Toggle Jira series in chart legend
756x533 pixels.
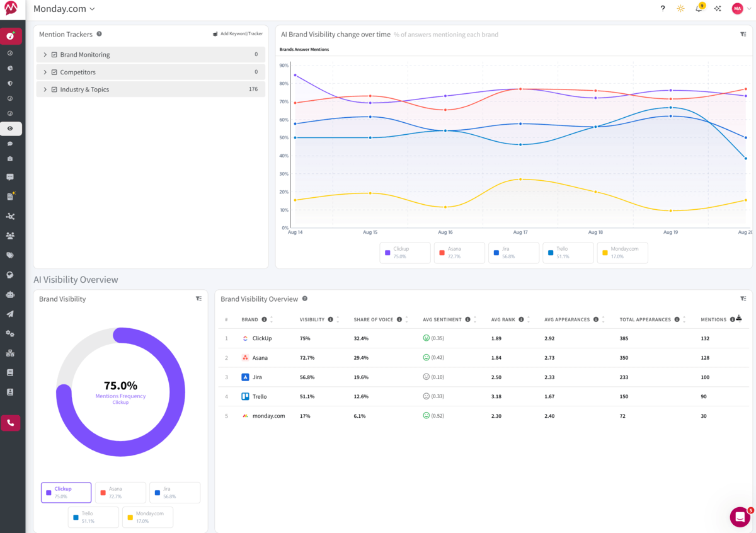pos(513,253)
